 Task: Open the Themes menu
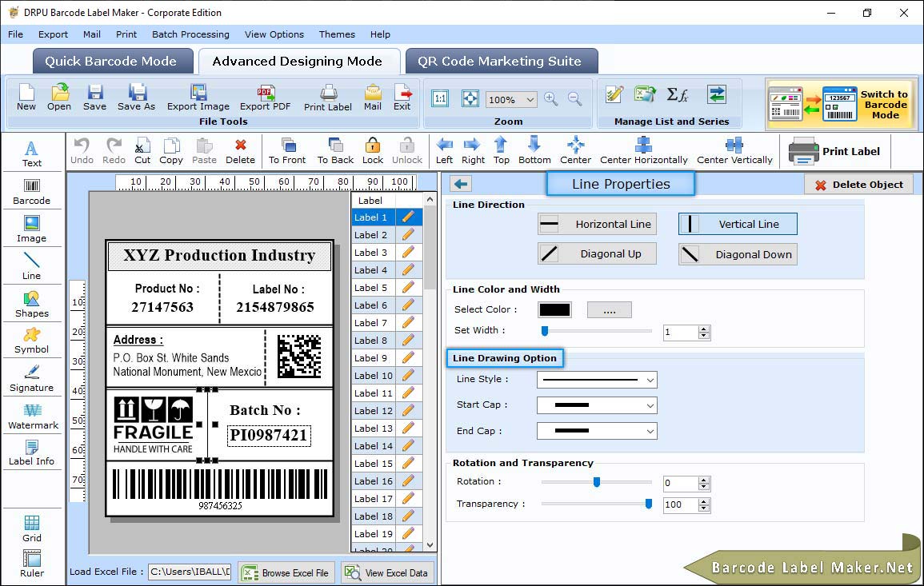(x=337, y=34)
